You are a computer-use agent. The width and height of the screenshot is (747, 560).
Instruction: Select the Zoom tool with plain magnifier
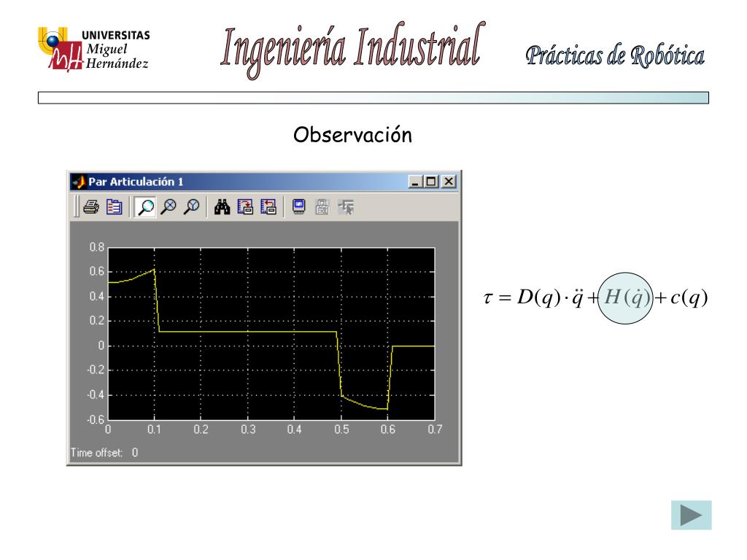pyautogui.click(x=145, y=207)
